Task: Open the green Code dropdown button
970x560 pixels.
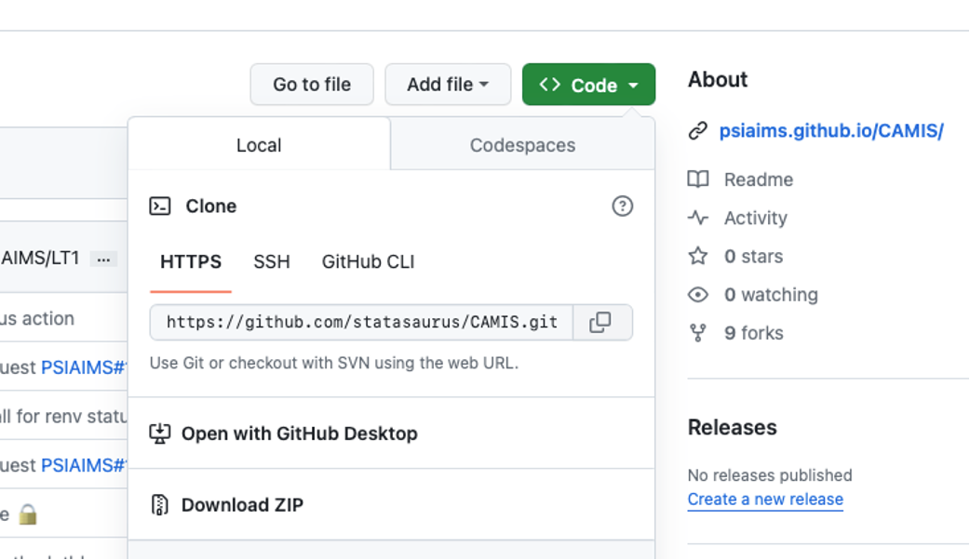Action: [588, 85]
